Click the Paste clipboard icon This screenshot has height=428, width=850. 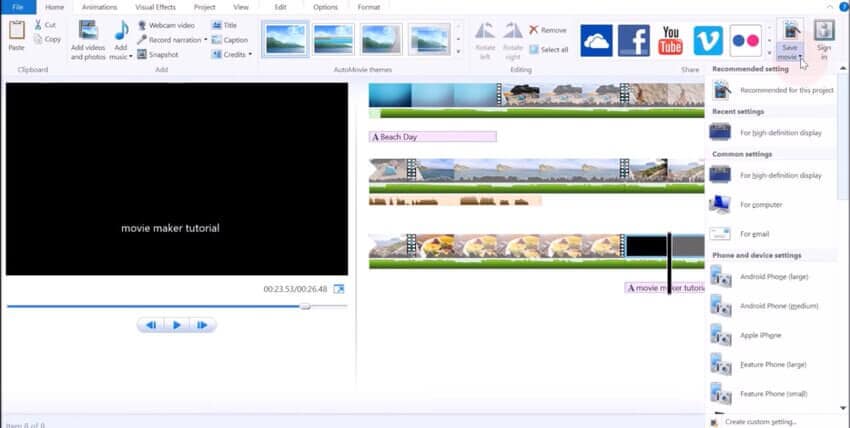point(16,30)
